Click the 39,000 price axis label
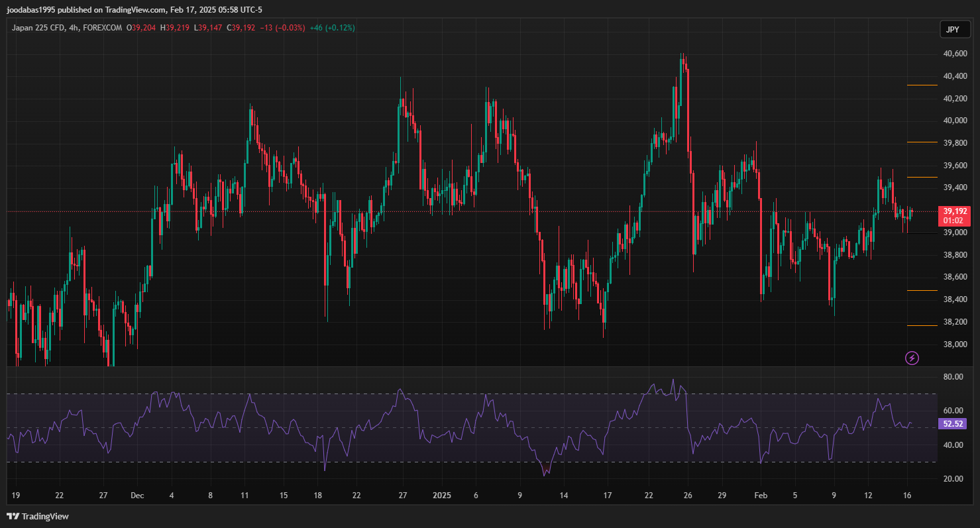Viewport: 980px width, 528px height. 955,233
